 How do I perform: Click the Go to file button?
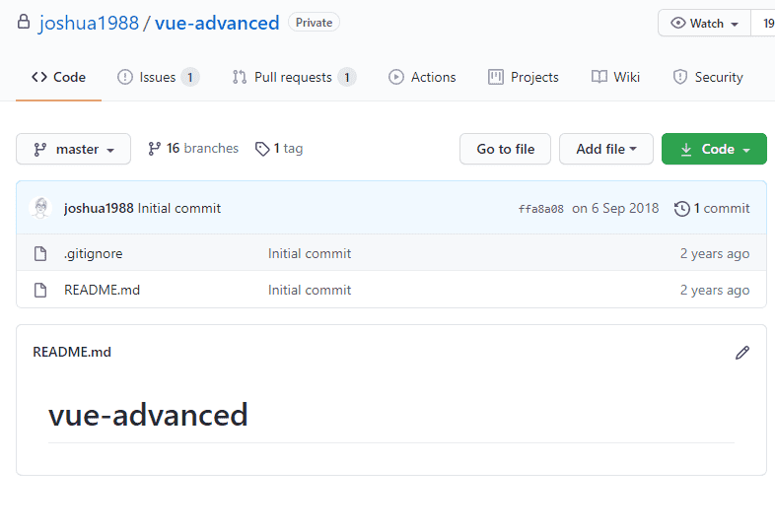click(505, 149)
